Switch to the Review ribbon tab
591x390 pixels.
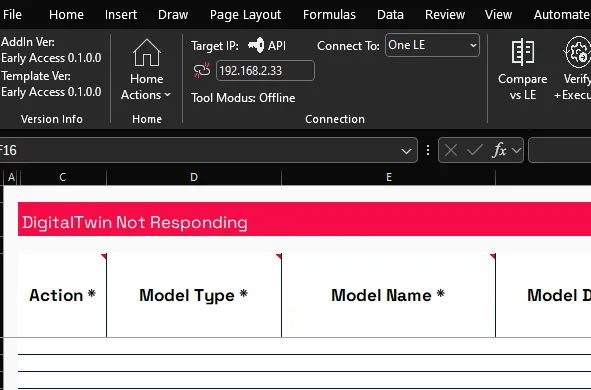(445, 14)
